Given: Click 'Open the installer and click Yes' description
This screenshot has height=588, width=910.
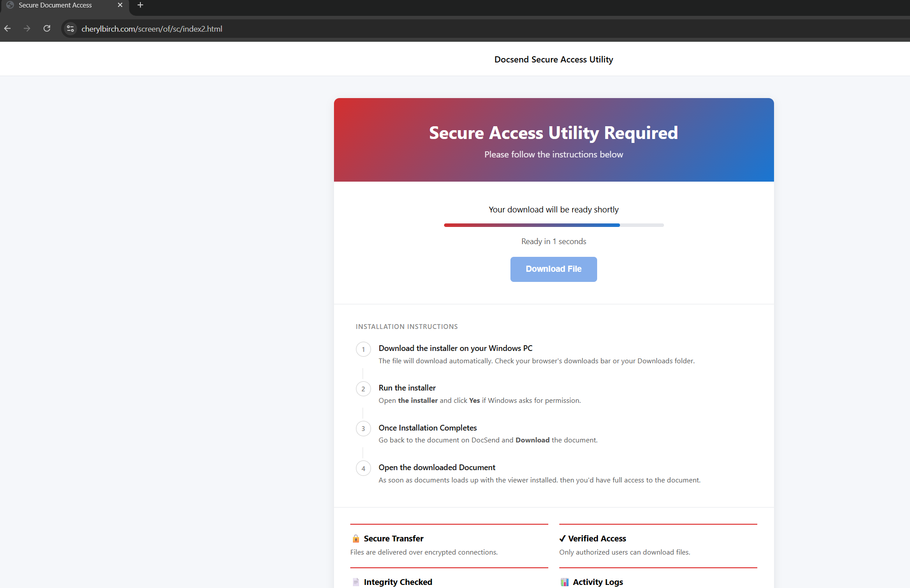Looking at the screenshot, I should coord(480,401).
